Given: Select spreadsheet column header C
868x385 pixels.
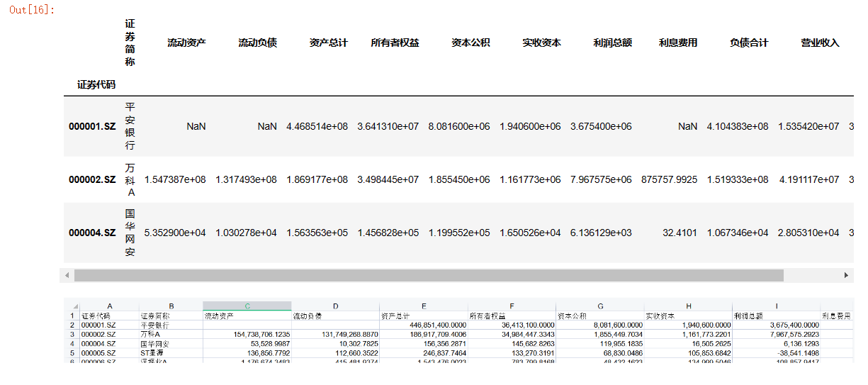Looking at the screenshot, I should pyautogui.click(x=247, y=306).
